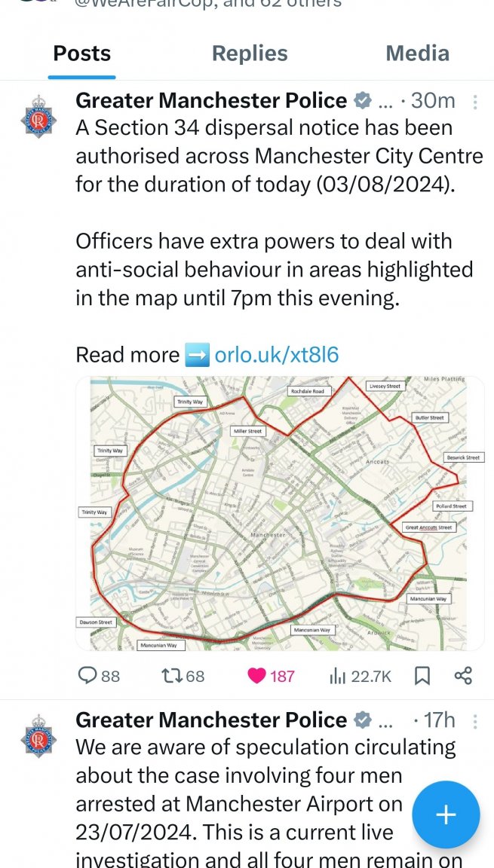
Task: Switch to the Replies tab
Action: [x=250, y=53]
